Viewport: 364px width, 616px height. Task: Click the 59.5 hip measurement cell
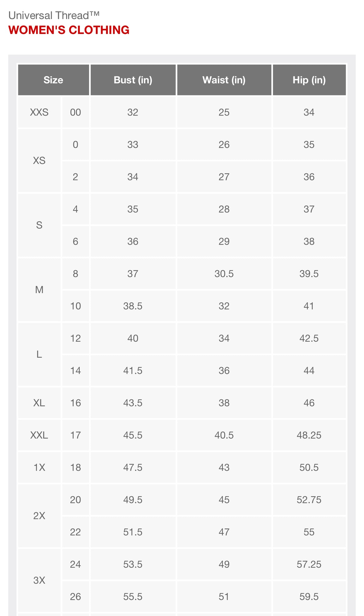309,597
